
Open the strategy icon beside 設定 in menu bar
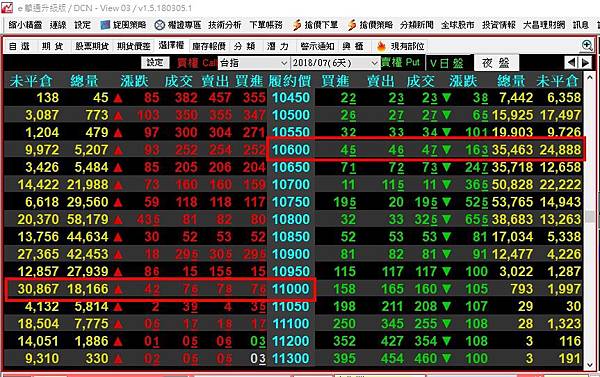(105, 25)
